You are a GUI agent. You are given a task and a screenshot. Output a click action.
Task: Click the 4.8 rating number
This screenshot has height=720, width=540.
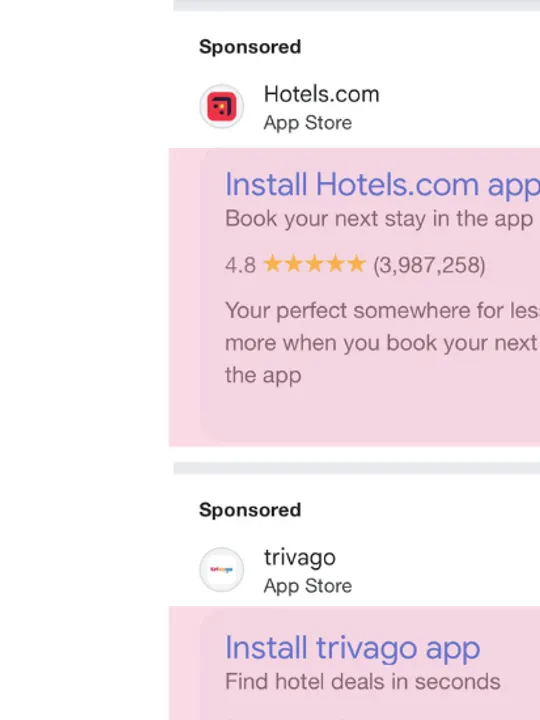coord(240,265)
